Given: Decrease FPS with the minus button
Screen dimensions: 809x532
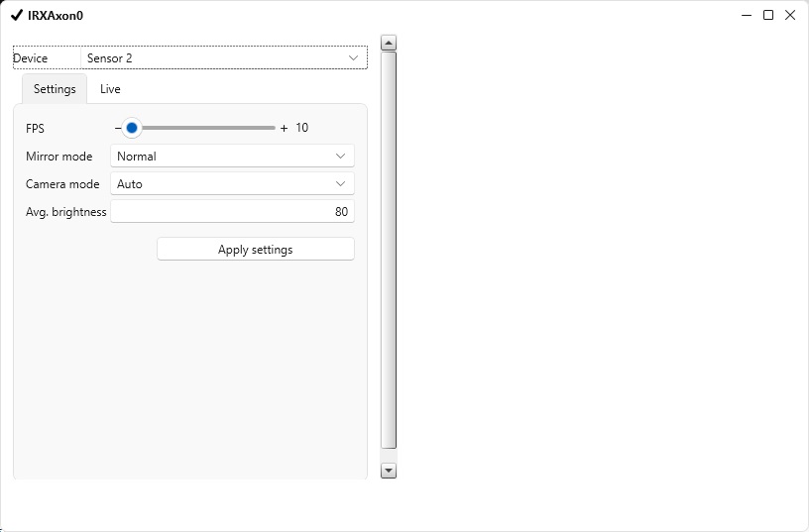Looking at the screenshot, I should (x=118, y=128).
